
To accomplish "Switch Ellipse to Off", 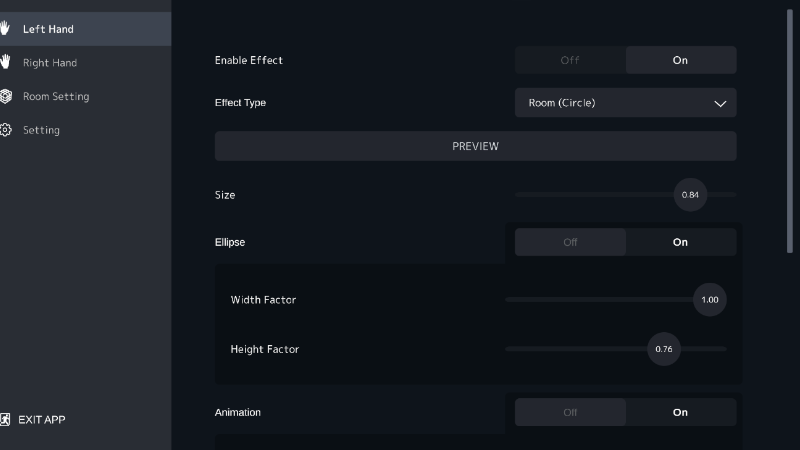I will coord(570,242).
